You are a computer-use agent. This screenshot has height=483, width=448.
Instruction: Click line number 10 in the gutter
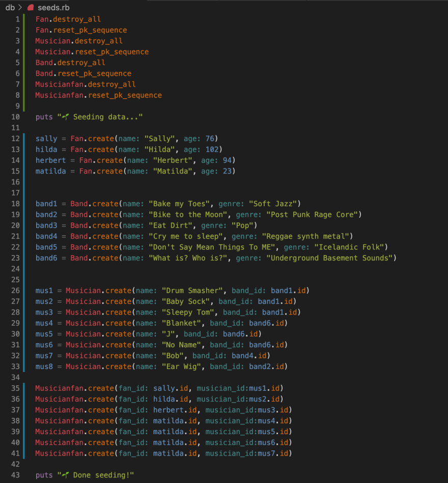(x=15, y=117)
